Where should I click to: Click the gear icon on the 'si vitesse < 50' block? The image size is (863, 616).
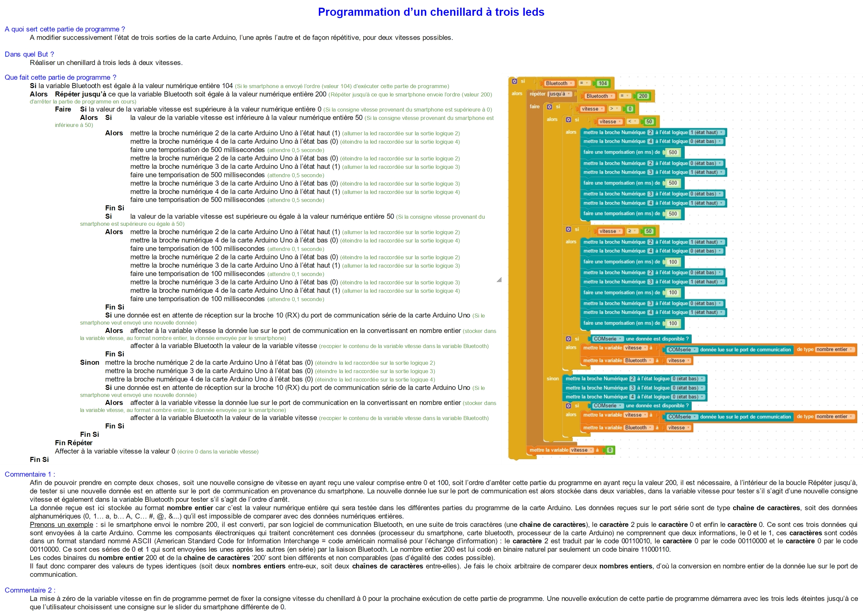pyautogui.click(x=568, y=120)
